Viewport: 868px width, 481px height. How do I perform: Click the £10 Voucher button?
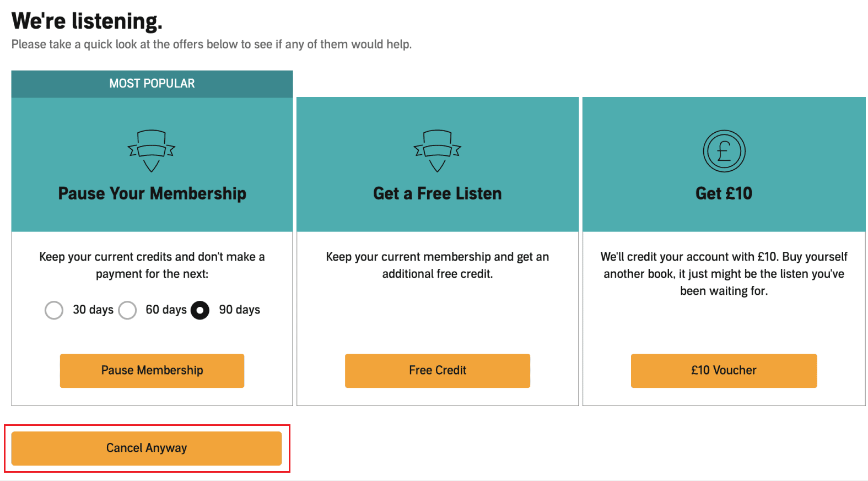click(x=724, y=371)
